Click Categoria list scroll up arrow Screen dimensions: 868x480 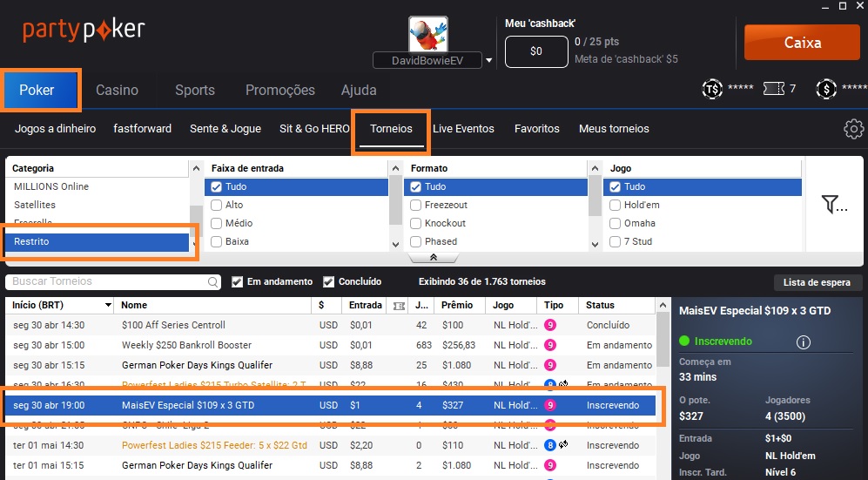pyautogui.click(x=196, y=168)
